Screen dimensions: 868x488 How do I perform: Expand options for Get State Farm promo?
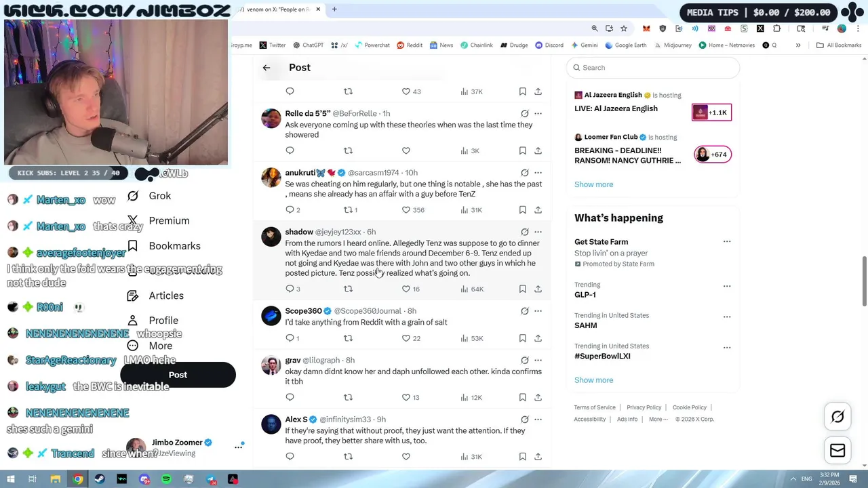coord(727,241)
